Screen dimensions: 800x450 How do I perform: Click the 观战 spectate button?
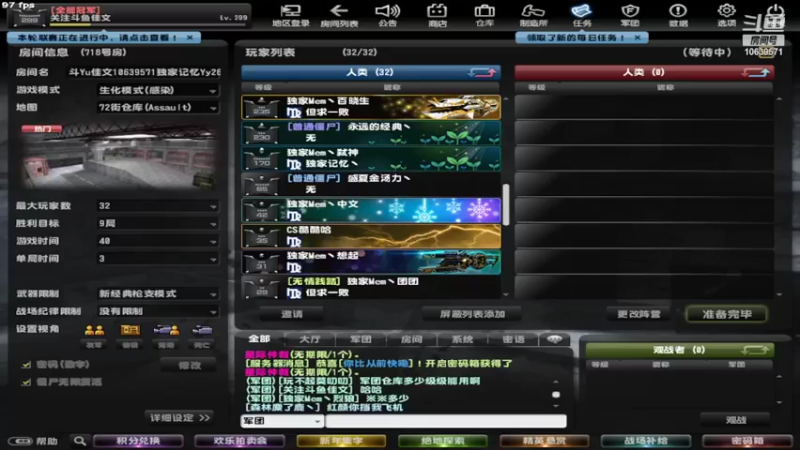pyautogui.click(x=735, y=420)
